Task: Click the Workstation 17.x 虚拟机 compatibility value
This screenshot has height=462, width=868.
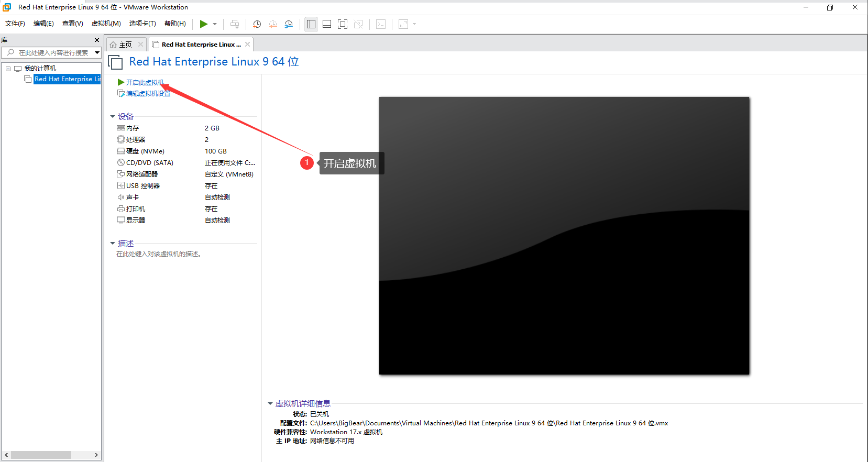Action: pos(346,432)
